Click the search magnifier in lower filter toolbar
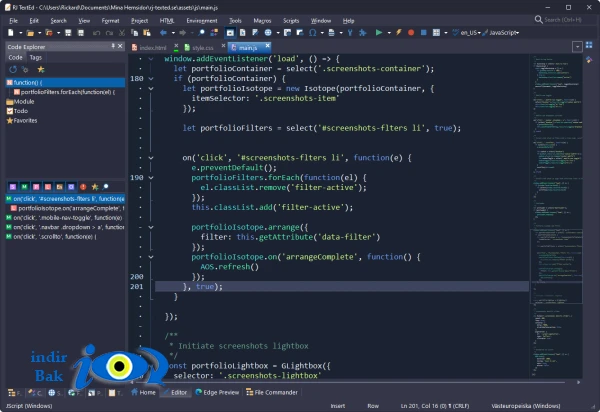Image resolution: width=600 pixels, height=412 pixels. coord(106,187)
